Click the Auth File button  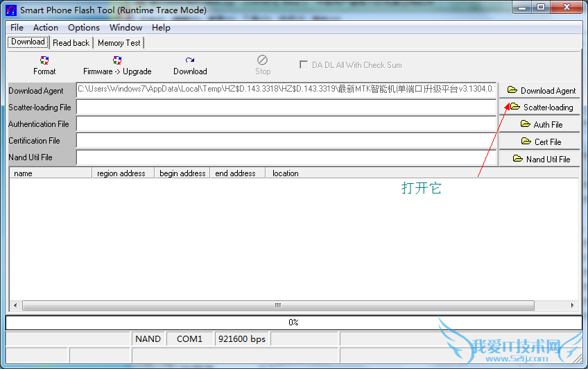pyautogui.click(x=540, y=124)
